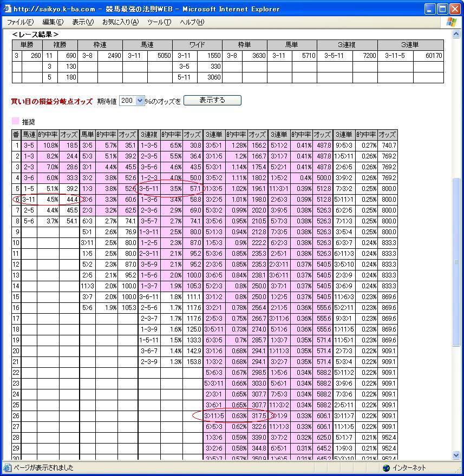Open the ファイル(F) menu
This screenshot has width=464, height=476.
tap(20, 22)
